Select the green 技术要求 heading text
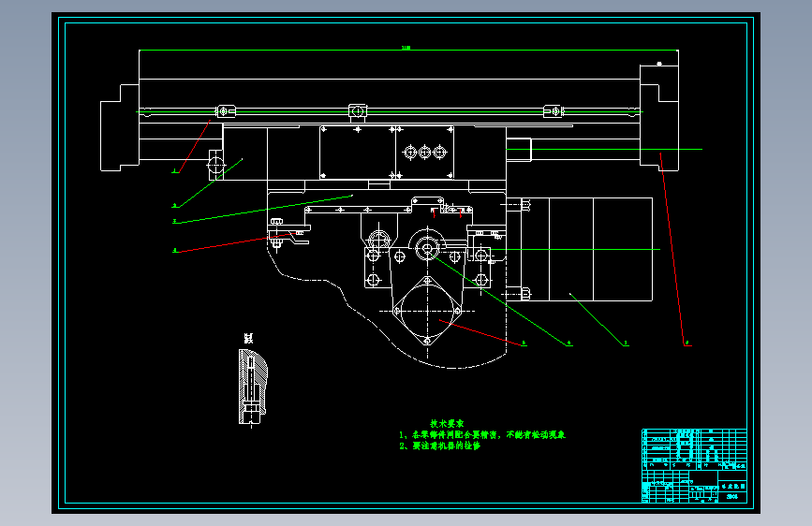 tap(447, 423)
